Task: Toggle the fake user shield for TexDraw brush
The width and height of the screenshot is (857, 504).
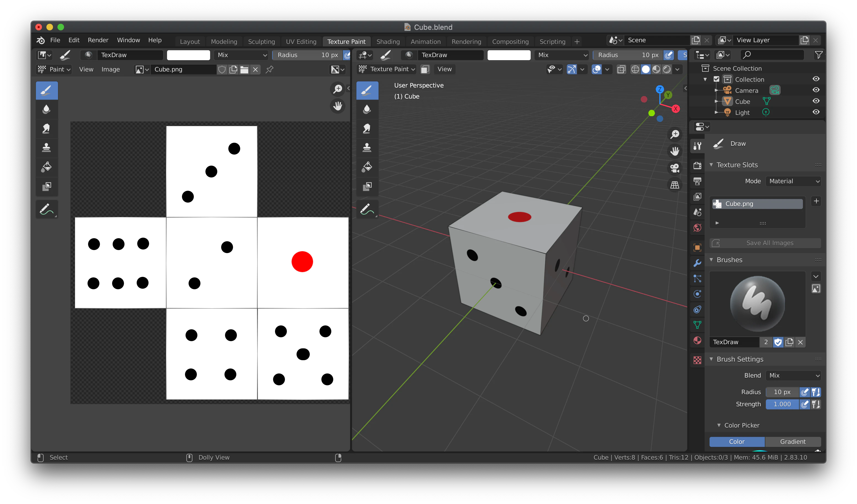Action: pyautogui.click(x=778, y=342)
